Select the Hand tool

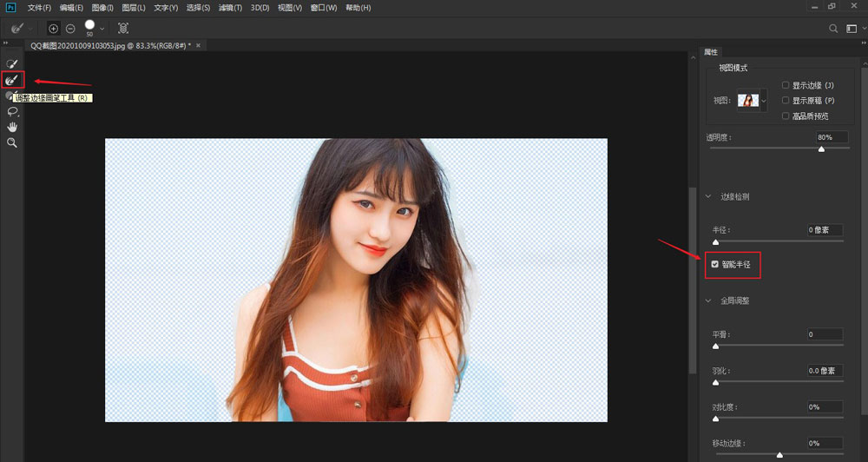pos(12,127)
